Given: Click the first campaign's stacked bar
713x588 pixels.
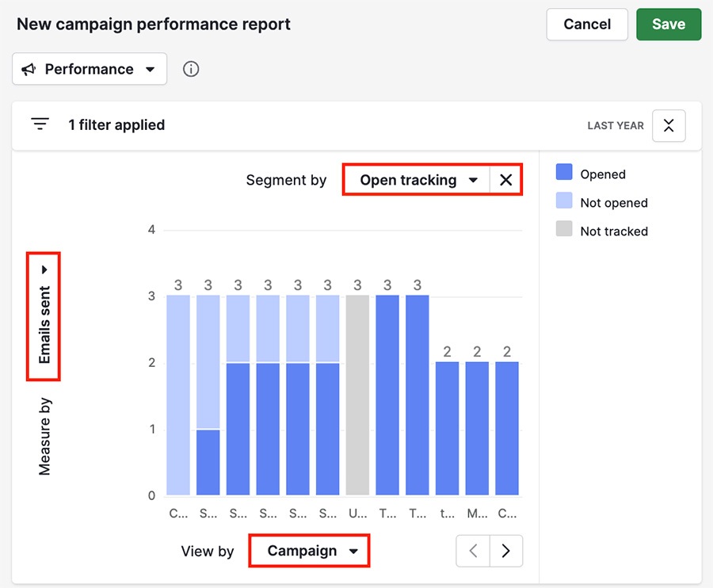Looking at the screenshot, I should [x=177, y=396].
